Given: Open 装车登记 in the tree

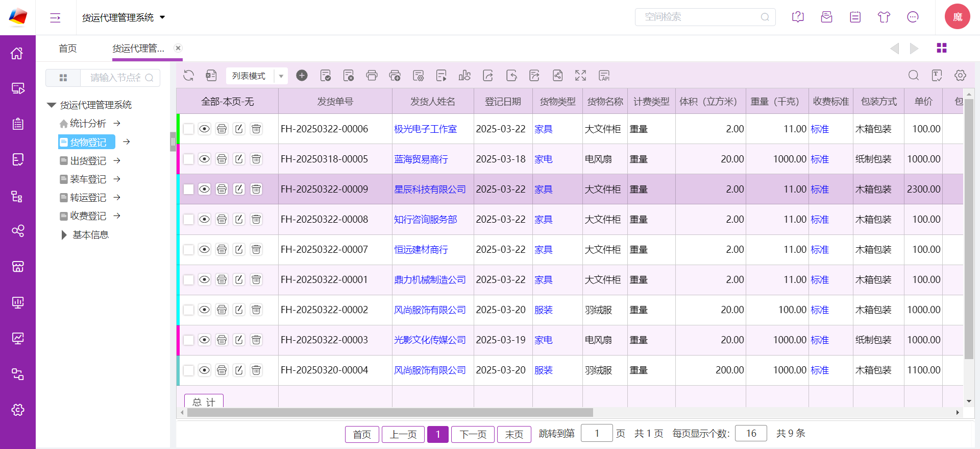Looking at the screenshot, I should pos(88,179).
